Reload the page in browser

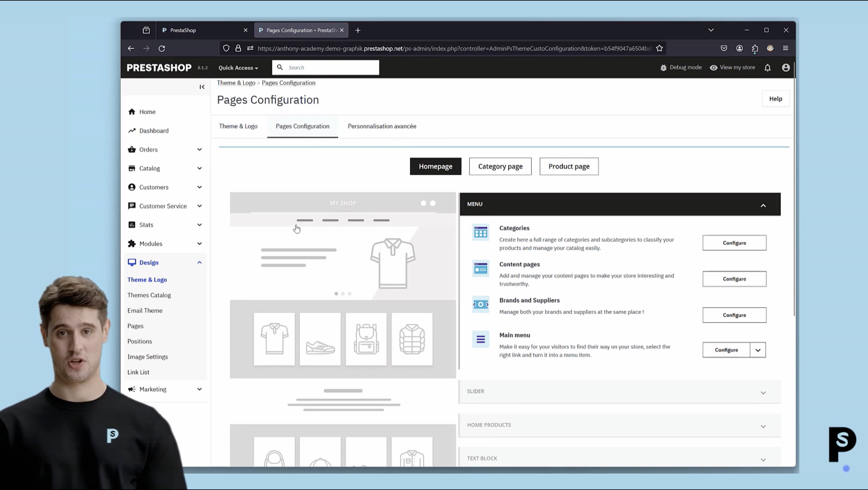(162, 49)
